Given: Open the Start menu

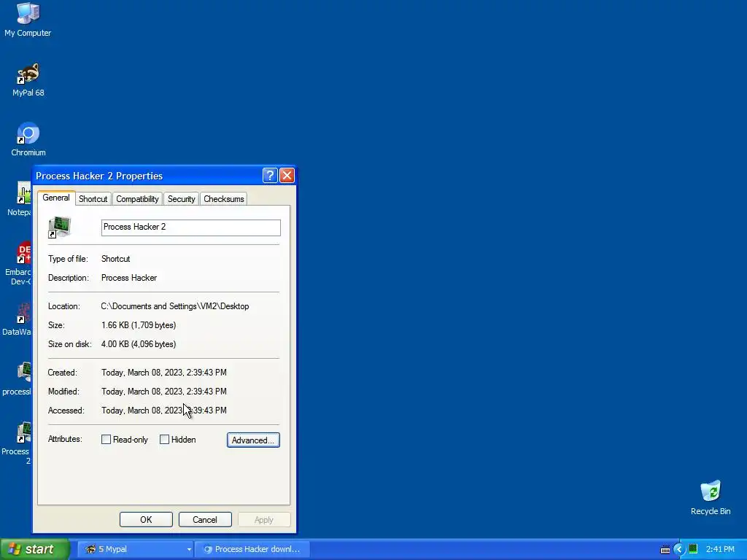Looking at the screenshot, I should (35, 549).
